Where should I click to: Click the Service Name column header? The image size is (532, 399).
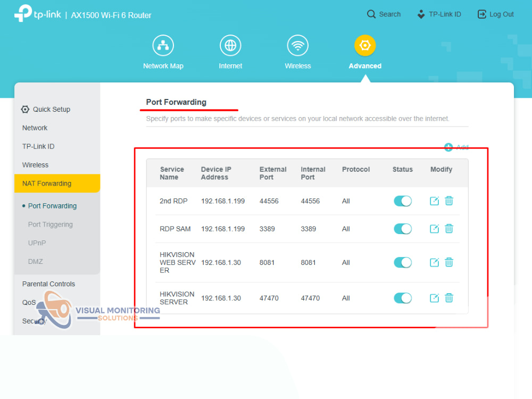(x=172, y=173)
